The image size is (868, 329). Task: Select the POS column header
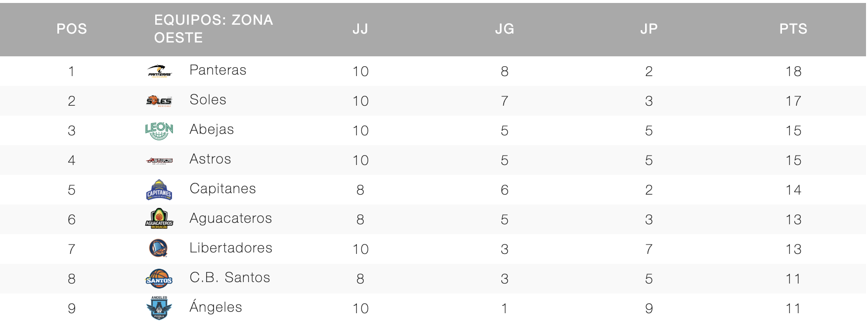(72, 29)
